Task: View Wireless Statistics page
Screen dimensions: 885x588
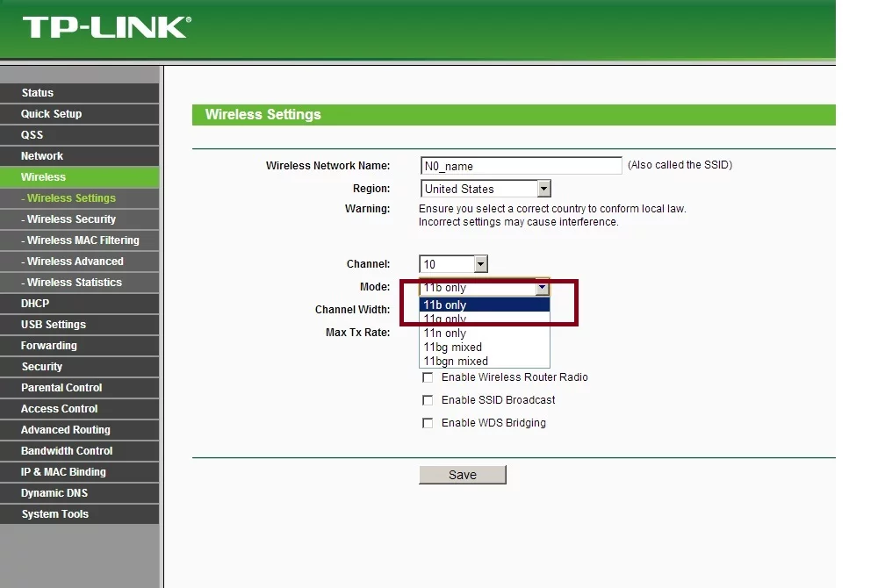Action: 80,282
